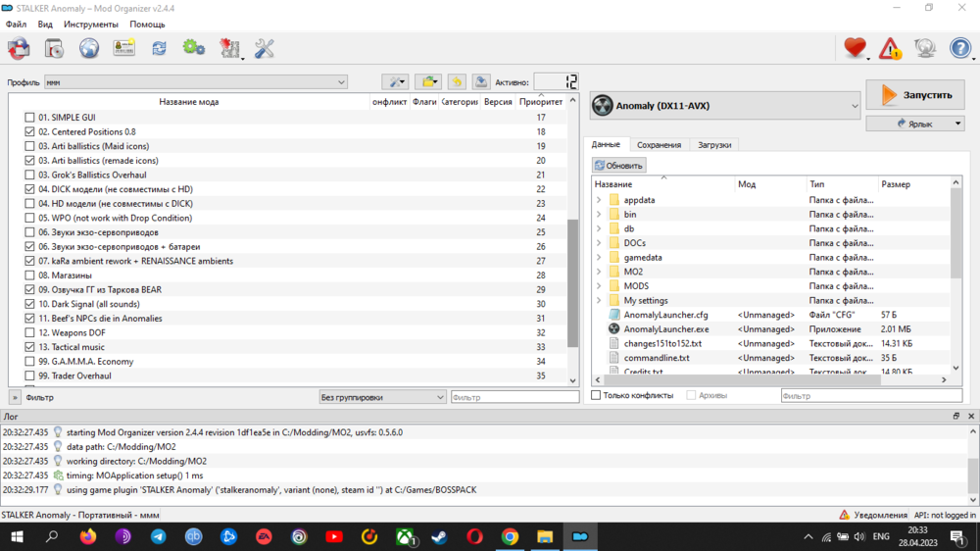Image resolution: width=980 pixels, height=551 pixels.
Task: Open the warning triangle notifications icon
Action: (890, 48)
